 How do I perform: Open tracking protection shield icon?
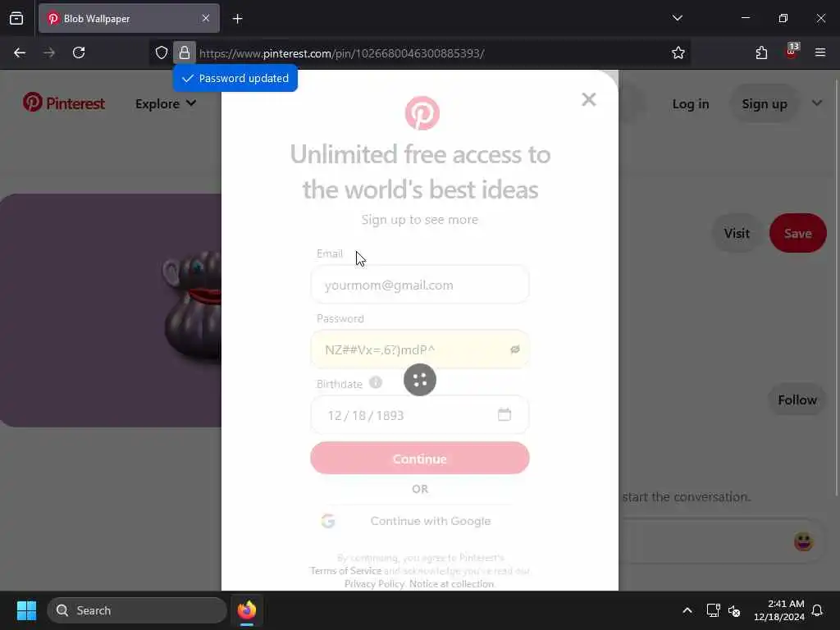[162, 52]
